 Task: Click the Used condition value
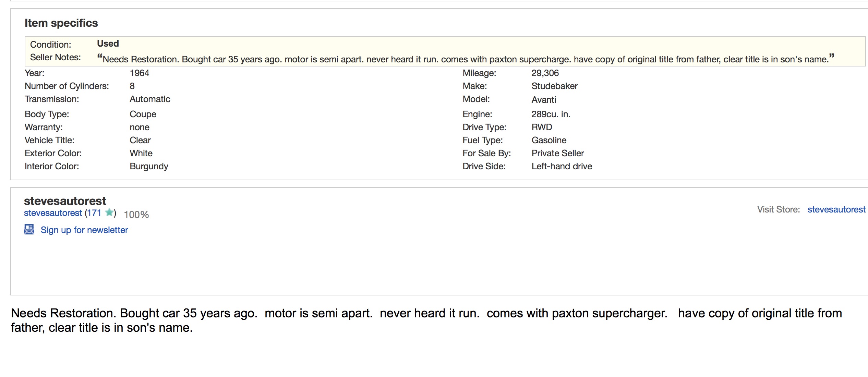click(108, 44)
